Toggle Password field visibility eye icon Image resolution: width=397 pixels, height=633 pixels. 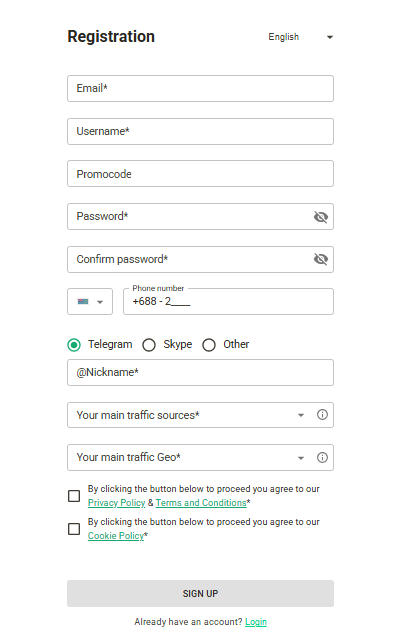click(321, 217)
